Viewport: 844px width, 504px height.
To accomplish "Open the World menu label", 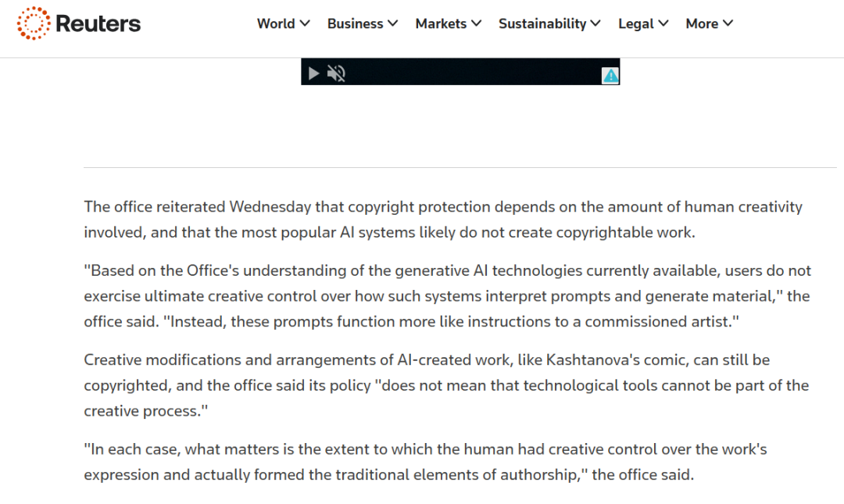I will click(276, 23).
